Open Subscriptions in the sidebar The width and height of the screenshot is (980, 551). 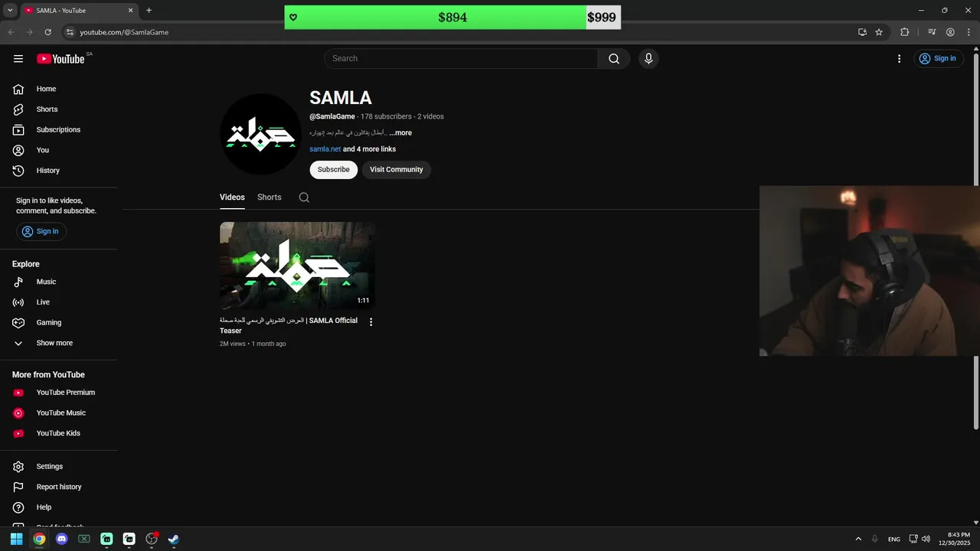click(x=59, y=130)
